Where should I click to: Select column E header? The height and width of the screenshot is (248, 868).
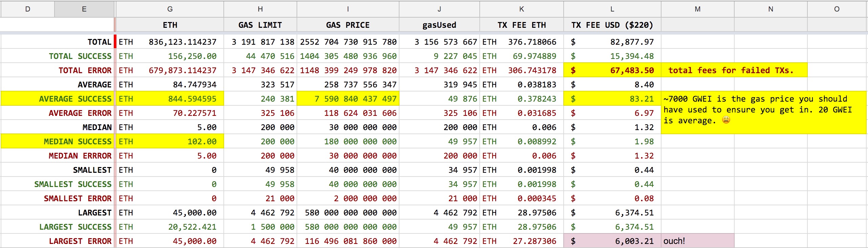click(84, 9)
